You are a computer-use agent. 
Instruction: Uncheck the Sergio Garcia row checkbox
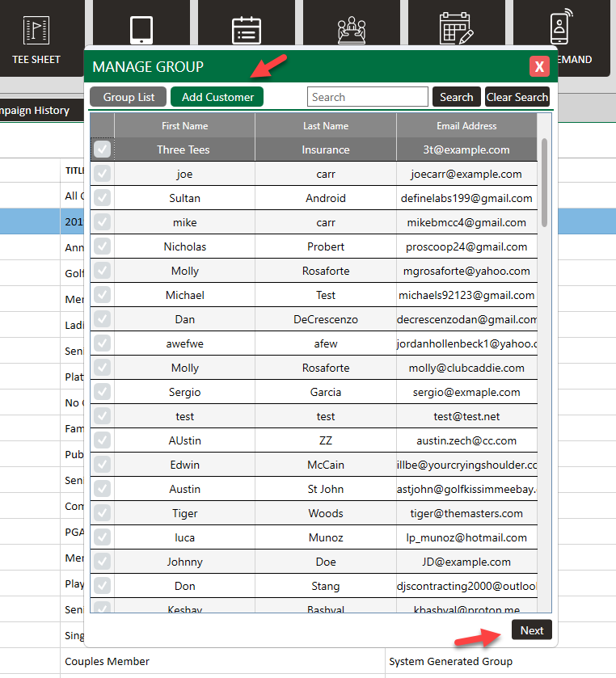tap(102, 392)
